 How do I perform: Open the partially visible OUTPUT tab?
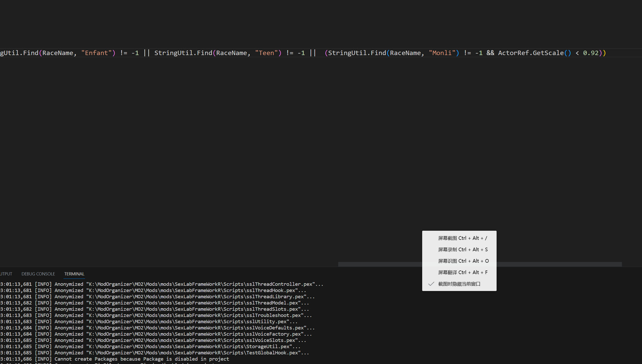click(6, 274)
